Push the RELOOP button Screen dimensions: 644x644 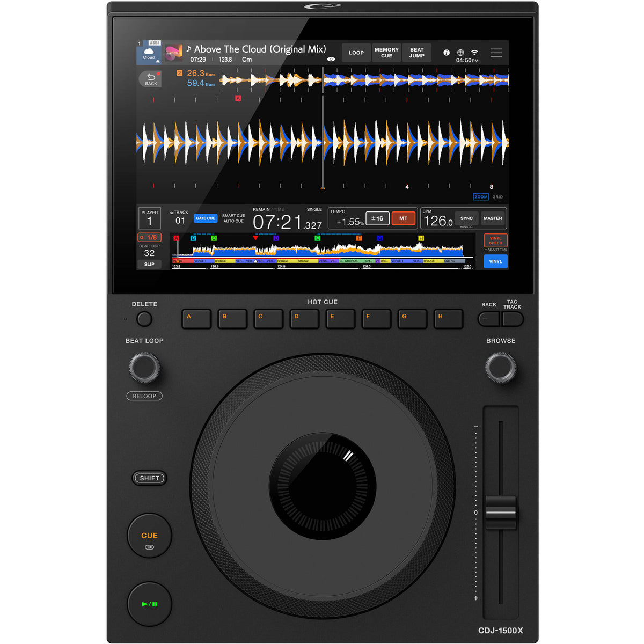coord(144,396)
